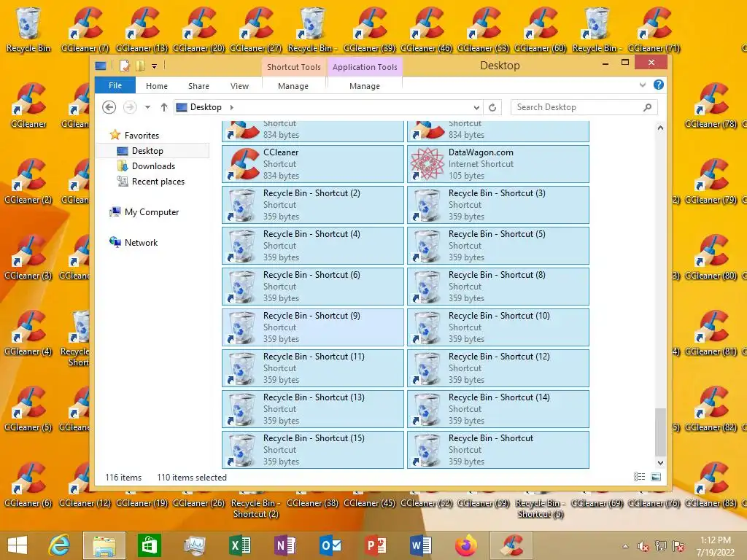Open the clock showing 1:12 PM
Image resolution: width=747 pixels, height=560 pixels.
point(716,546)
